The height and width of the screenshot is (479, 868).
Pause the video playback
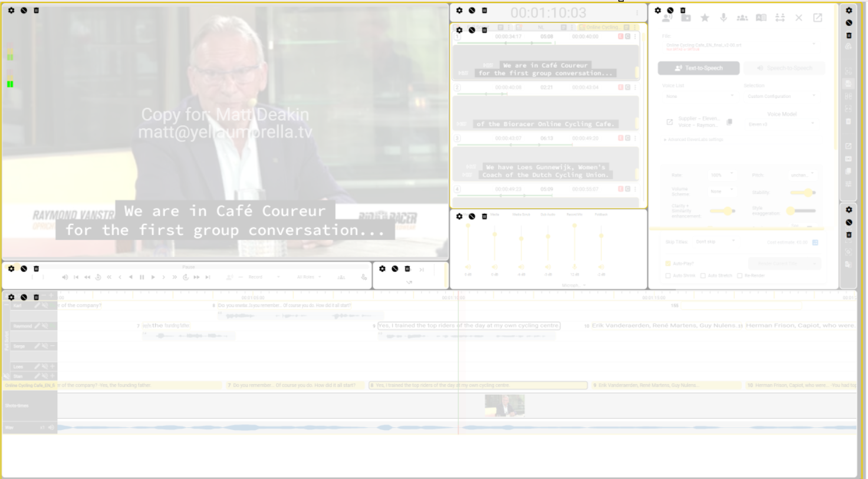pos(142,277)
